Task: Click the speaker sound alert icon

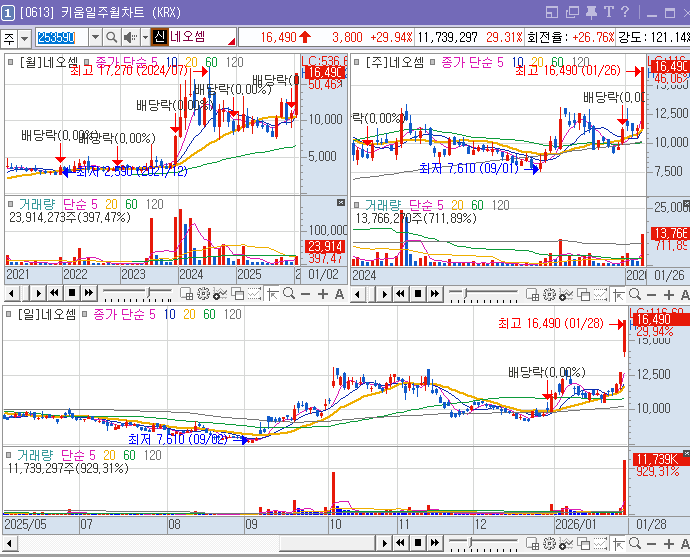Action: tap(129, 38)
